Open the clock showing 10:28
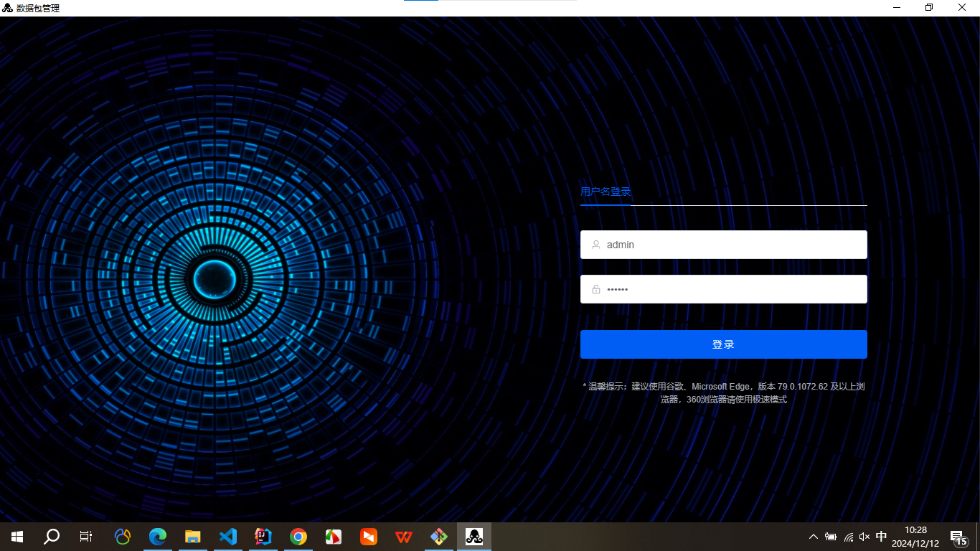This screenshot has width=980, height=551. [915, 537]
